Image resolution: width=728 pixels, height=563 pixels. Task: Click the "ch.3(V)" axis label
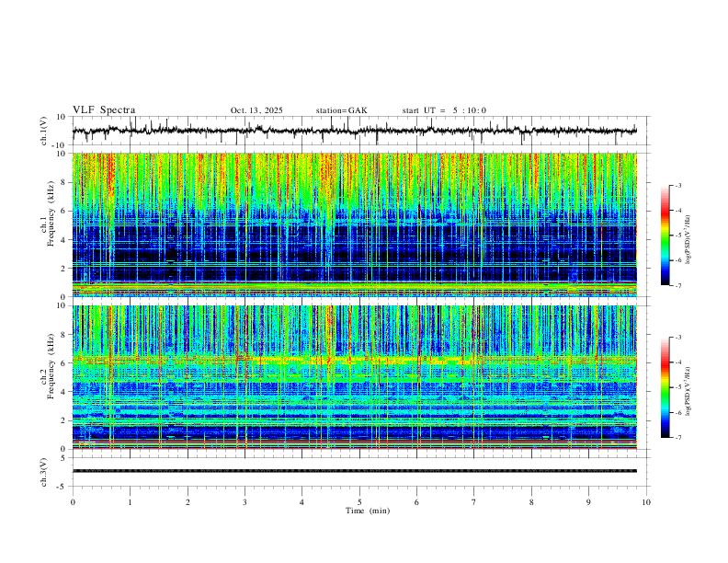point(44,472)
